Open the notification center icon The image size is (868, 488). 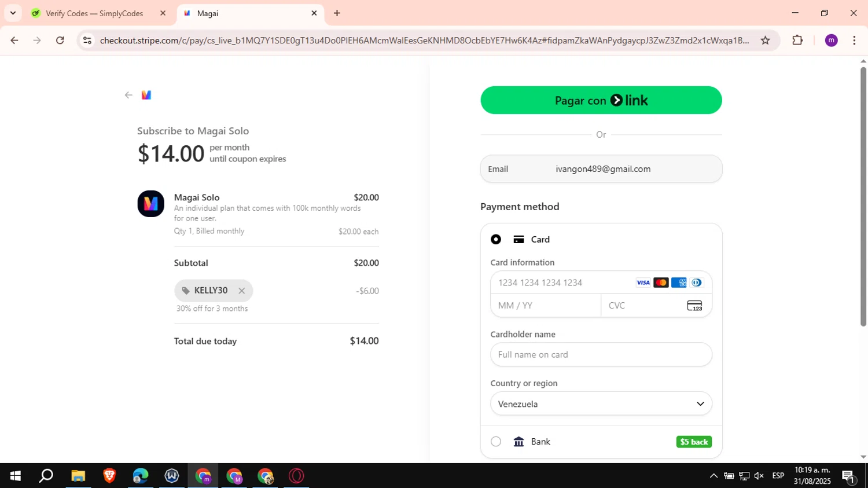849,476
